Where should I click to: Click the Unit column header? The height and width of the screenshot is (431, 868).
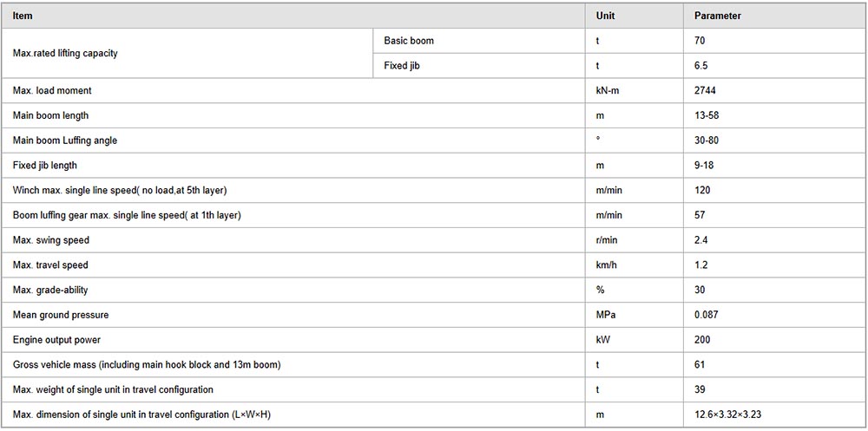[x=605, y=16]
